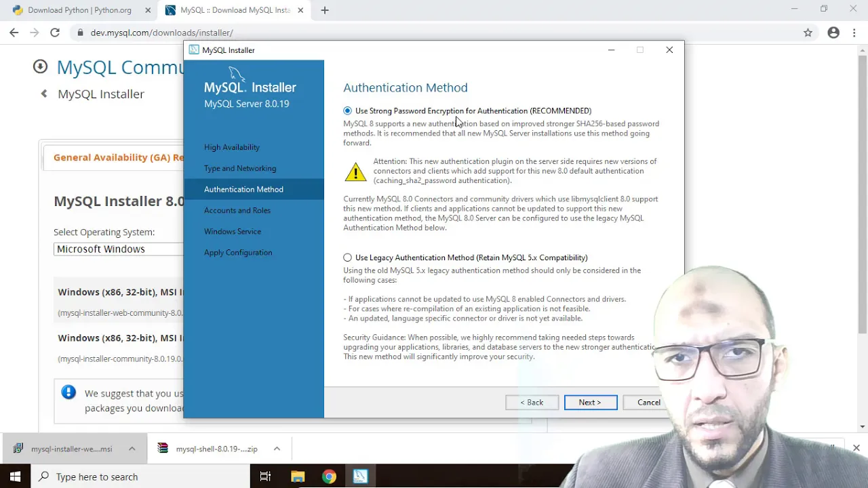This screenshot has width=868, height=488.
Task: Open General Availability (GA) Releases tab
Action: 118,157
